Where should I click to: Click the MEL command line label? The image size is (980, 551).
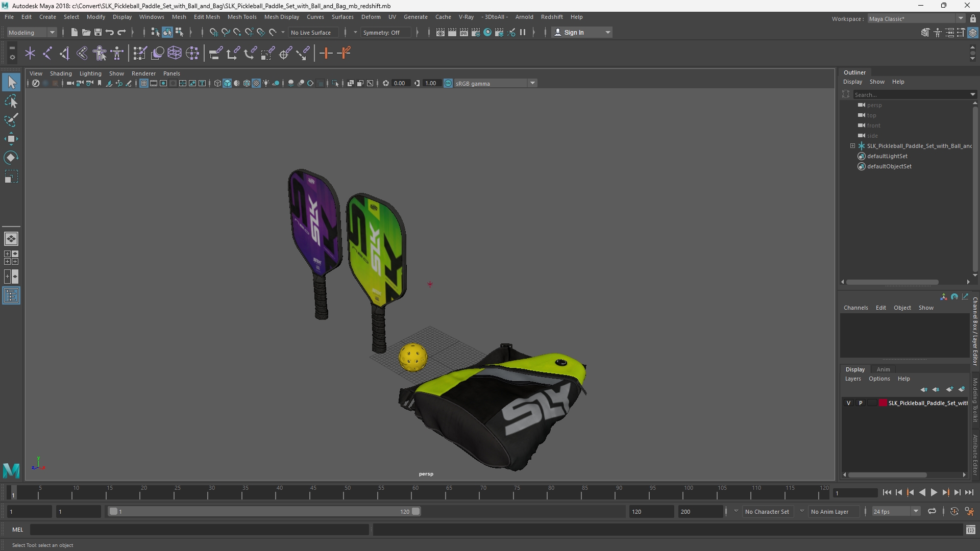pos(18,530)
